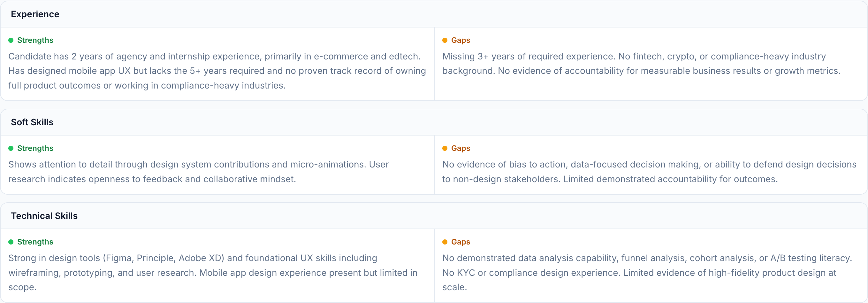Click the orange dot beside Experience Gaps
Viewport: 868px width, 303px height.
(445, 41)
